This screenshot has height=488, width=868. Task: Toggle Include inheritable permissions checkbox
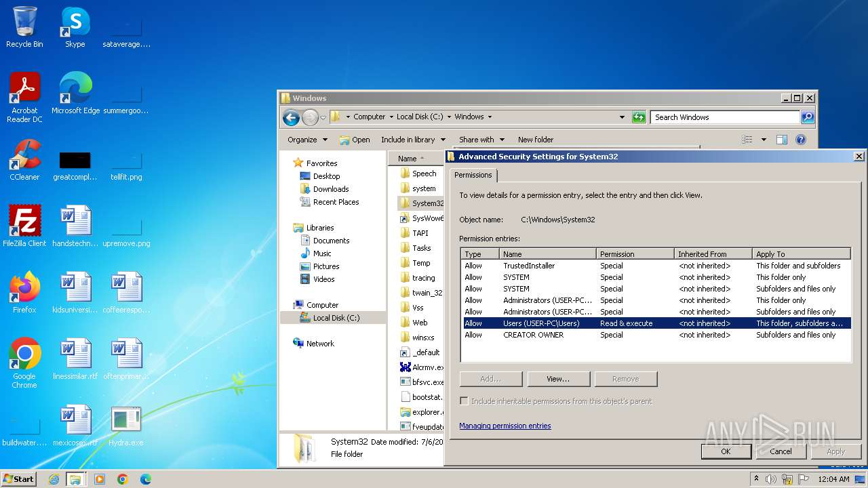[x=464, y=401]
